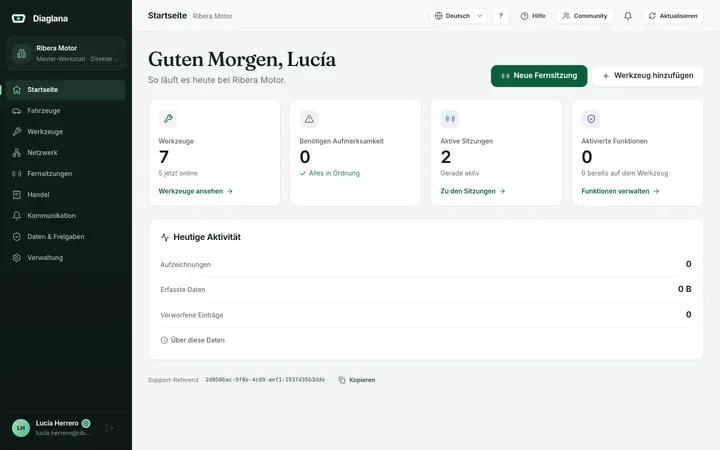Image resolution: width=720 pixels, height=450 pixels.
Task: Click the Community people icon
Action: coord(566,16)
